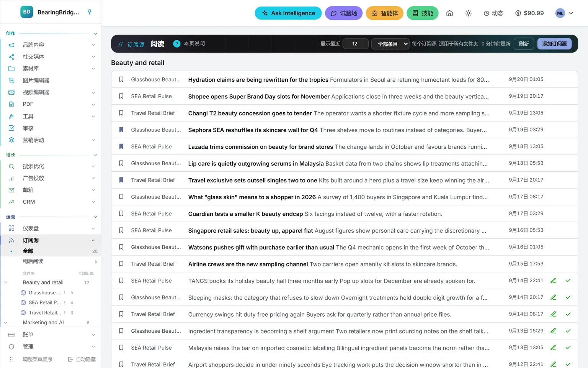588x368 pixels.
Task: Refresh feeds with the 刷新 button
Action: 524,44
